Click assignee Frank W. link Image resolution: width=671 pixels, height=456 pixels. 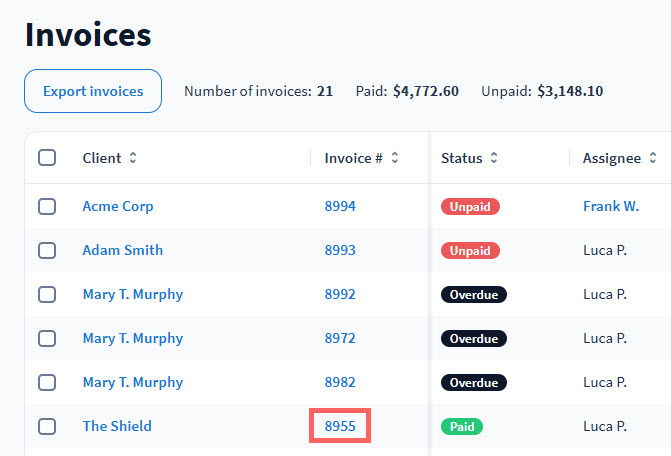[610, 206]
